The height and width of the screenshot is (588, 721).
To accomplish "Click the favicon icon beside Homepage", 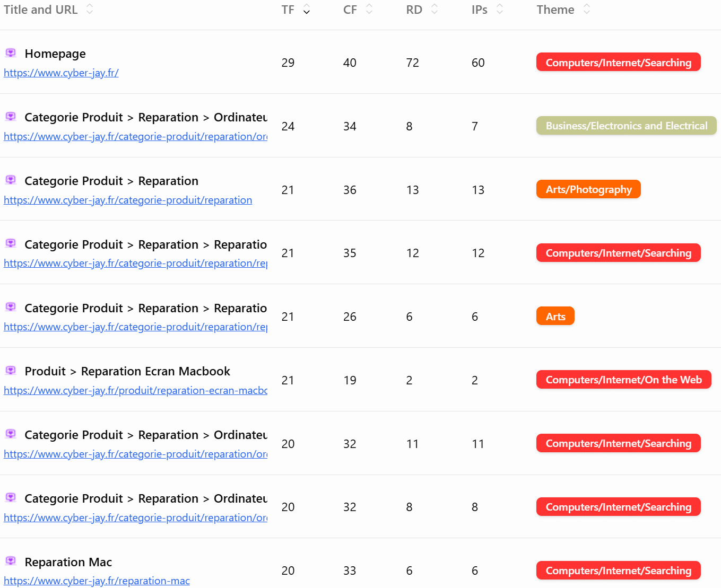I will (11, 52).
